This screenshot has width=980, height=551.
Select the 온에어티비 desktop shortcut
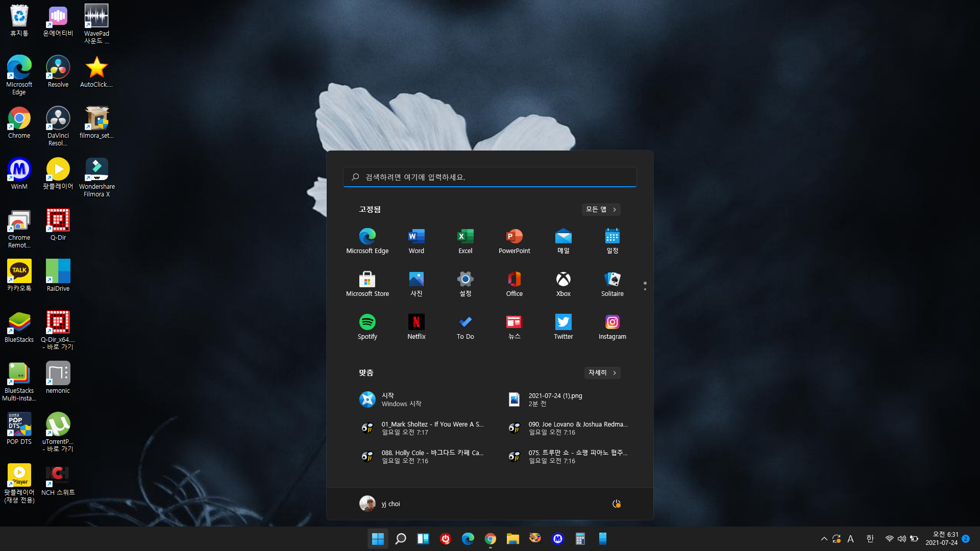click(x=58, y=20)
